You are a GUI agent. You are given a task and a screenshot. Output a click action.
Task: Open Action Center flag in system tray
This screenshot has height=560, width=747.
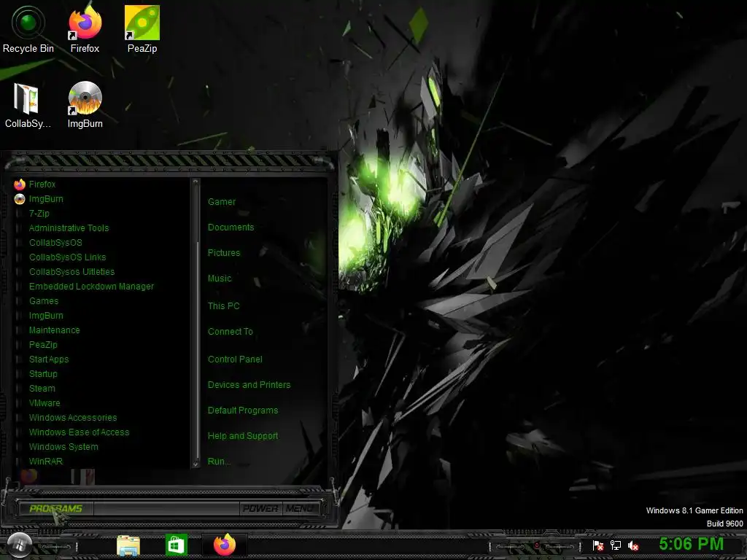tap(598, 545)
